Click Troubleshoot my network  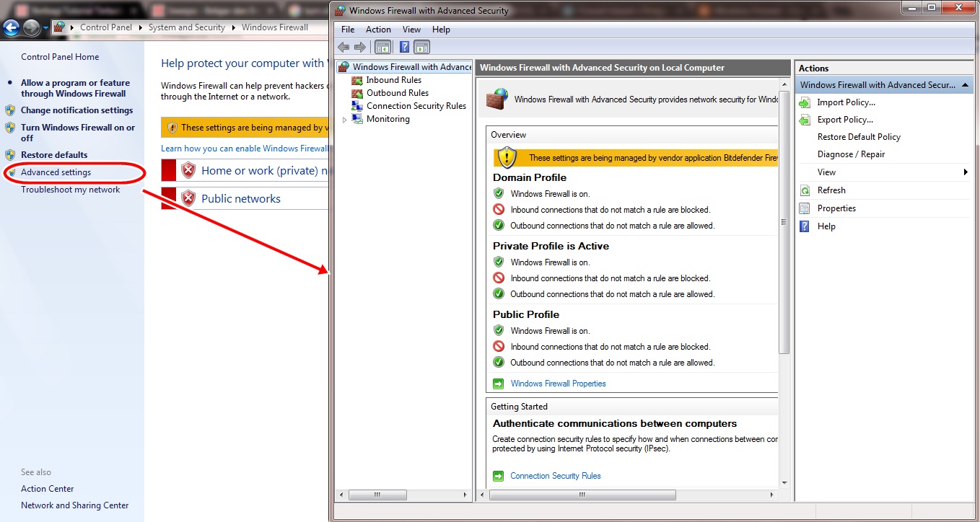point(70,190)
